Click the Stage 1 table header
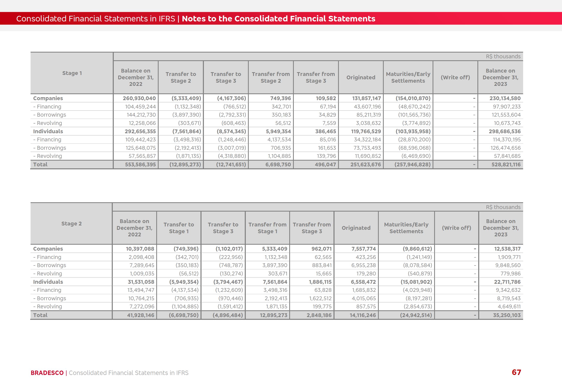This screenshot has height=392, width=562. (x=72, y=73)
